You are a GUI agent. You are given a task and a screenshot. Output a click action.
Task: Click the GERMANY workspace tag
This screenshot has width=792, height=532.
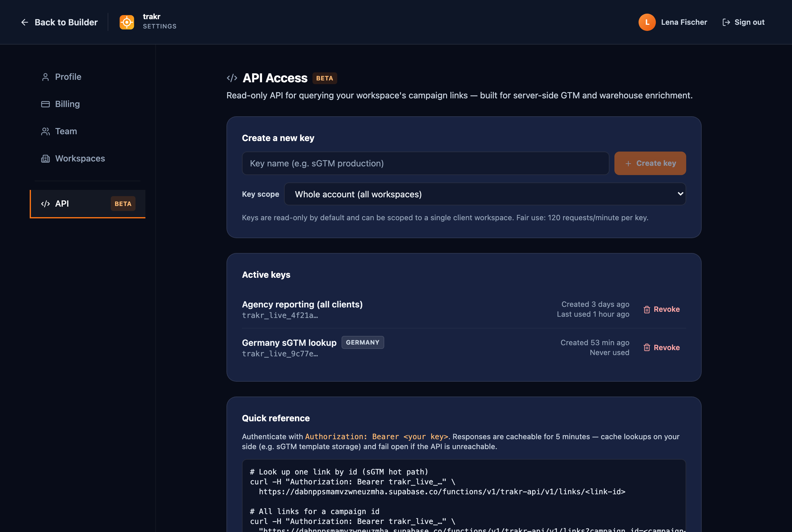pyautogui.click(x=362, y=343)
